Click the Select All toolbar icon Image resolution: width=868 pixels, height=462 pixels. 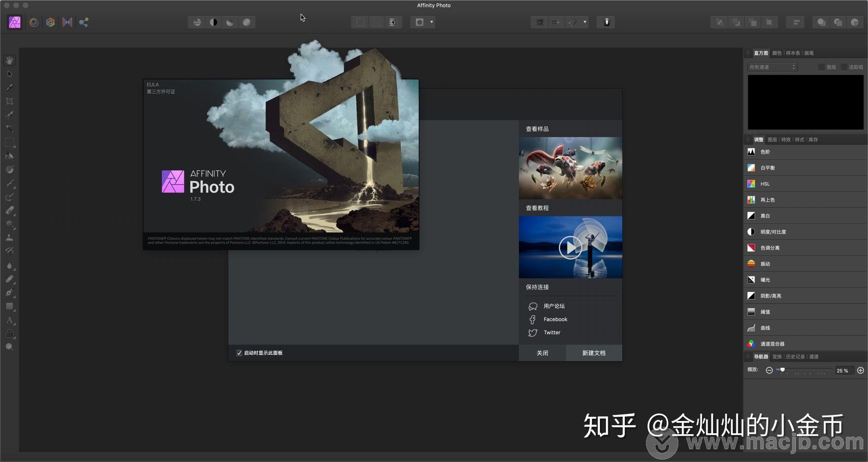[x=360, y=22]
